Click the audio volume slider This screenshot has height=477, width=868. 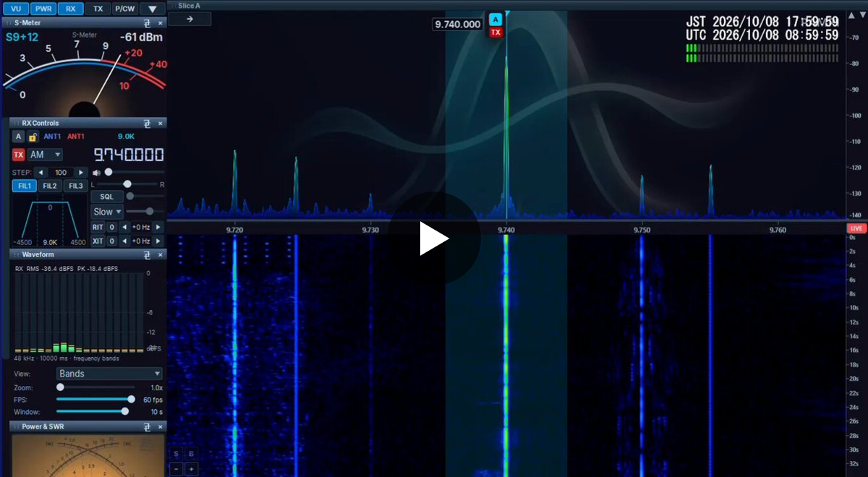pos(135,172)
